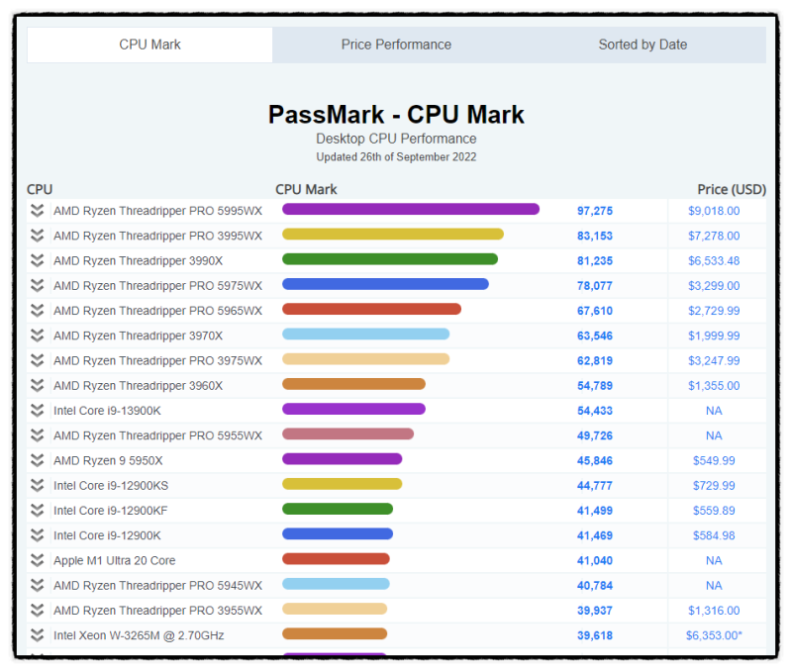Expand the Threadripper 3960X row chevron

(x=37, y=386)
